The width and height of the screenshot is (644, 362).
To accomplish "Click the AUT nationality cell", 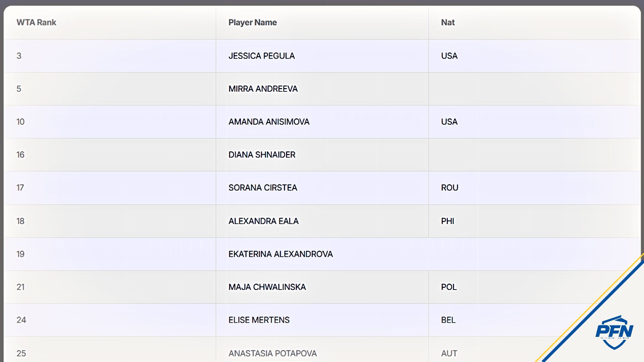I will click(449, 353).
